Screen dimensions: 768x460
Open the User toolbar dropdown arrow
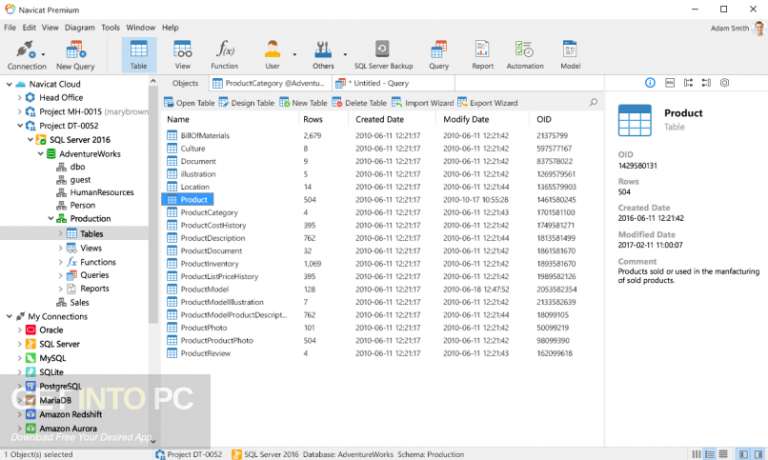coord(294,54)
